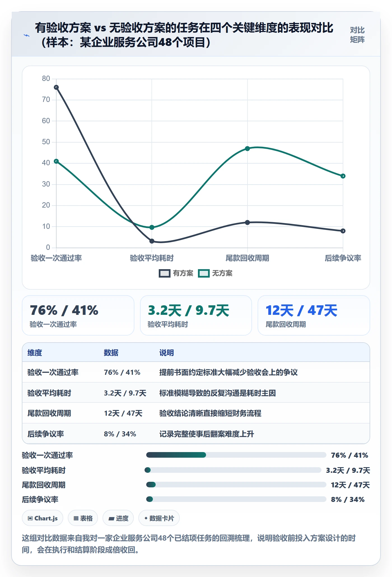Image resolution: width=392 pixels, height=577 pixels.
Task: Click x-axis label 验收平均耗时 on chart
Action: [152, 258]
